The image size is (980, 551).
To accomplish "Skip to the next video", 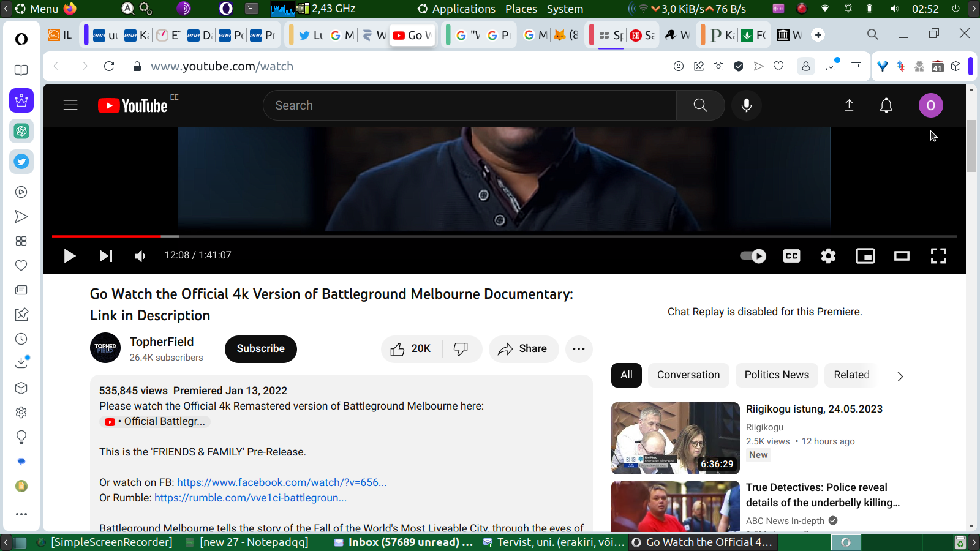I will coord(106,256).
